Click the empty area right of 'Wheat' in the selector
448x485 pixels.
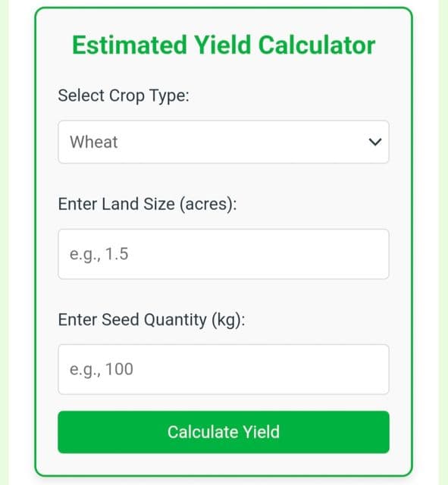243,142
